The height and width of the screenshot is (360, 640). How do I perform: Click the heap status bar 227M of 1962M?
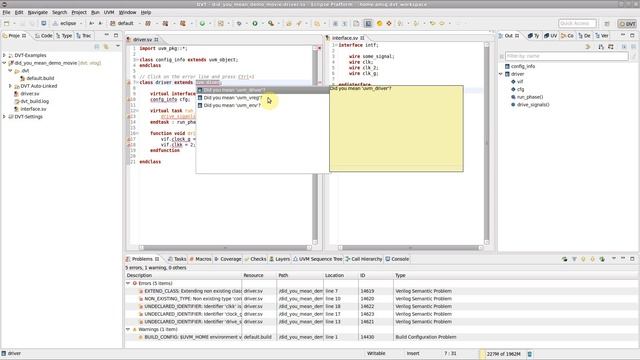[502, 354]
